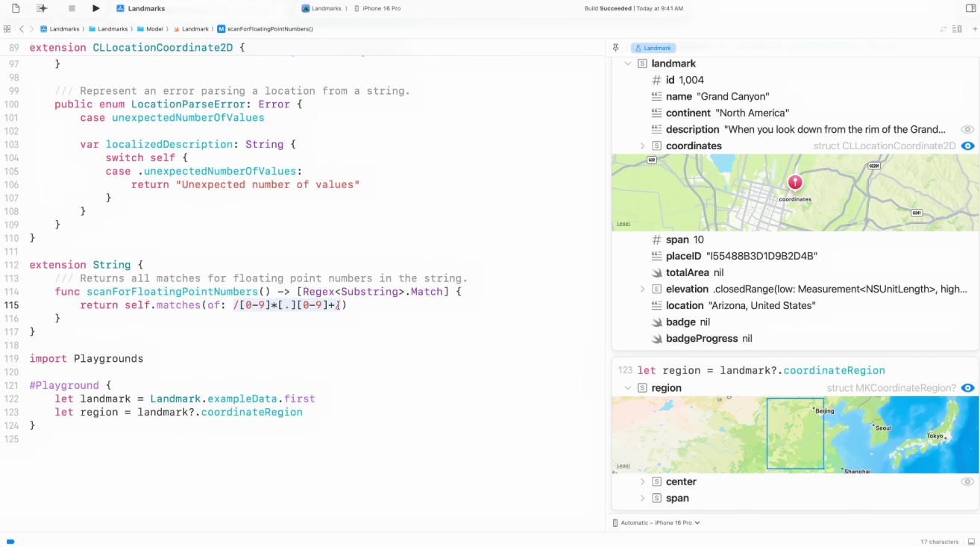Select the badgeProgress nil row
Image resolution: width=980 pixels, height=547 pixels.
click(x=795, y=339)
